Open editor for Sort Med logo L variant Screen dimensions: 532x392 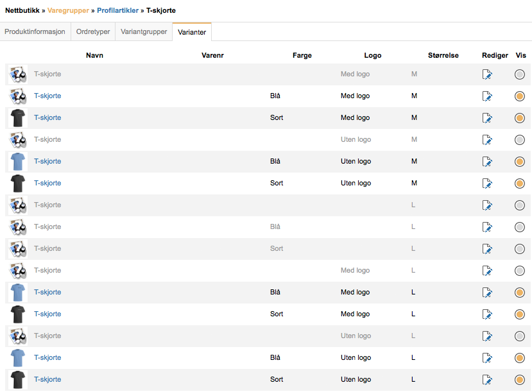click(487, 314)
